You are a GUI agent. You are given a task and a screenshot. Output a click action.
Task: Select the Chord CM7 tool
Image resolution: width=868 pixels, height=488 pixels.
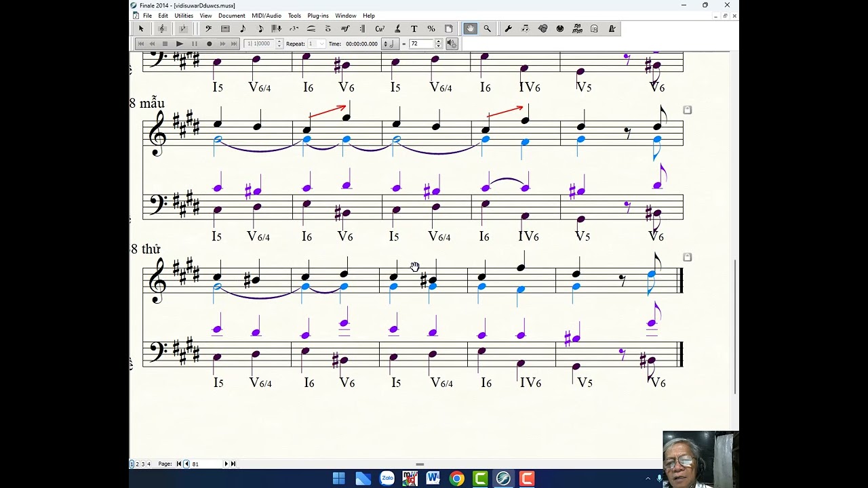(x=380, y=28)
